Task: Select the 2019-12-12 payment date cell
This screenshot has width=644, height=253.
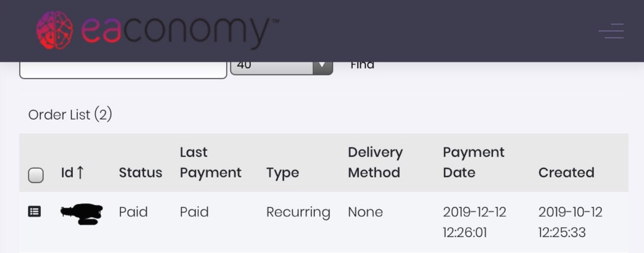Action: (474, 222)
